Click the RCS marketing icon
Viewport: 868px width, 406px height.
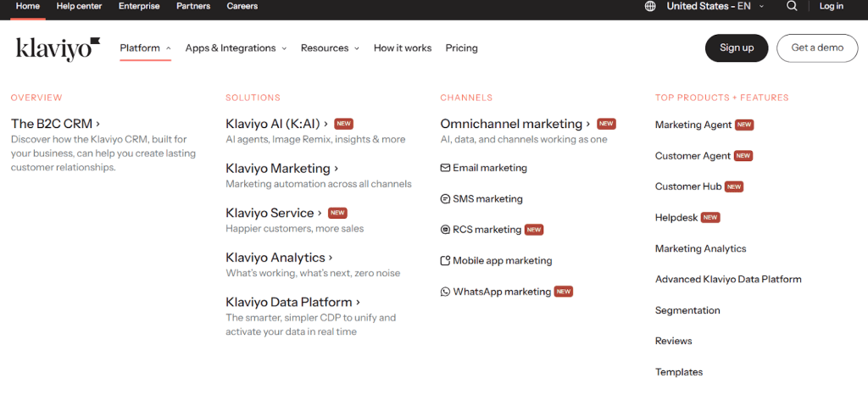pyautogui.click(x=445, y=230)
